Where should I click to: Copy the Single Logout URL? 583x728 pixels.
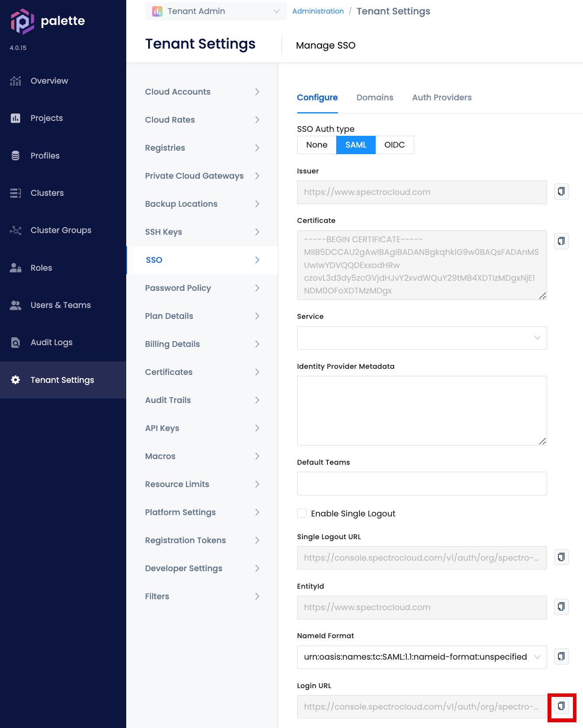[x=561, y=557]
